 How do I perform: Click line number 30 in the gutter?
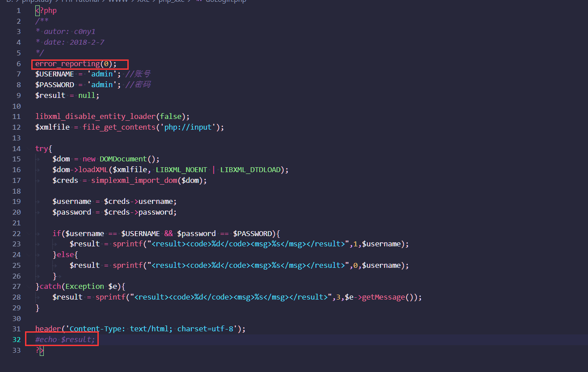coord(17,319)
